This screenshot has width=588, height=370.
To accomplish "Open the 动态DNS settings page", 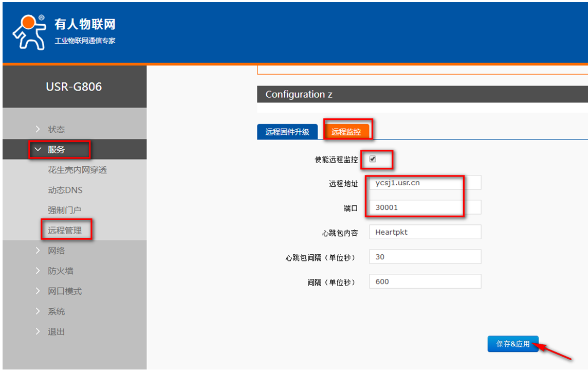I will point(65,190).
